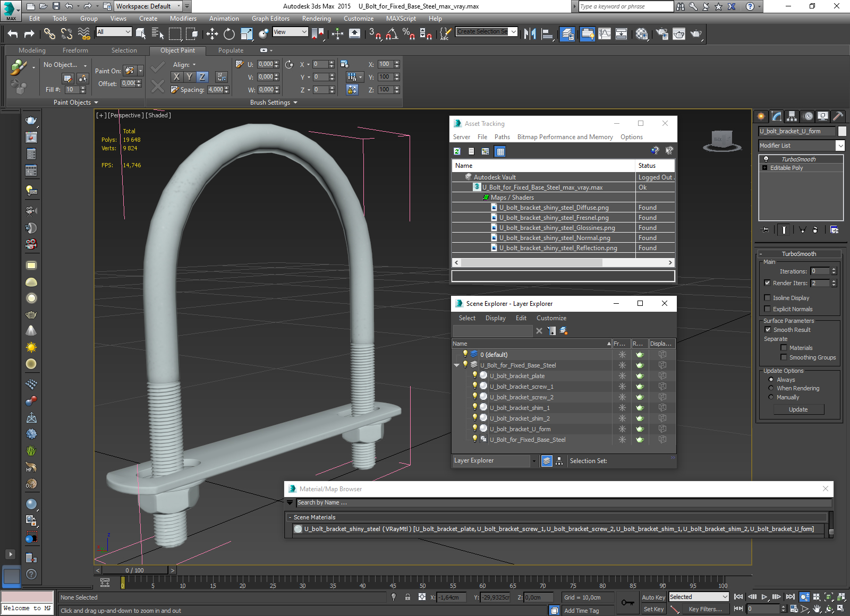The height and width of the screenshot is (616, 850).
Task: Switch to the Freeform ribbon tab
Action: pos(75,50)
